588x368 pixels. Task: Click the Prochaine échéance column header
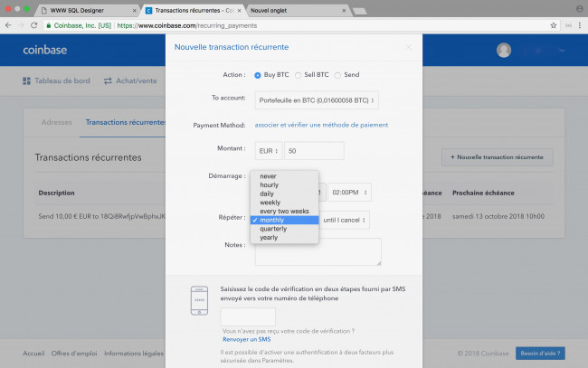pos(483,193)
